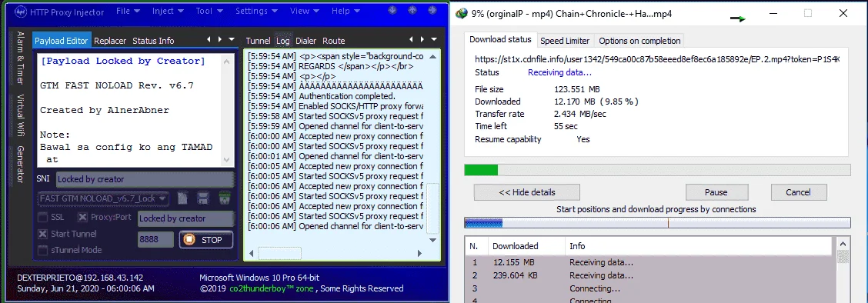Switch to the Tunnel tab
The width and height of the screenshot is (868, 303).
pos(258,40)
